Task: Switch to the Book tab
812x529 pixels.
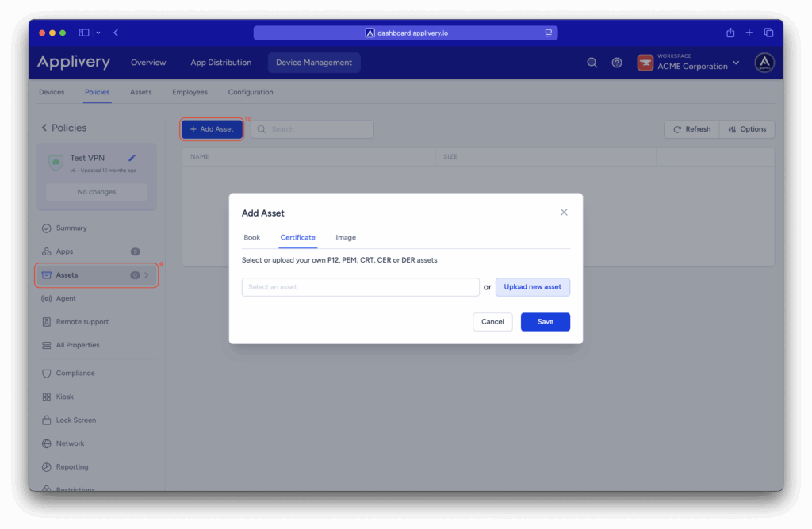Action: point(251,237)
